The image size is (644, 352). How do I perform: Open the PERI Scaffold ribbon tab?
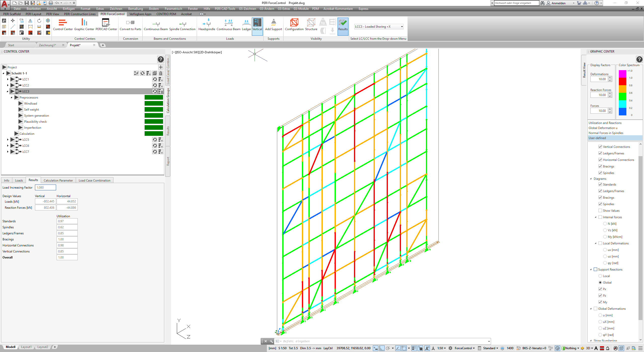(12, 14)
